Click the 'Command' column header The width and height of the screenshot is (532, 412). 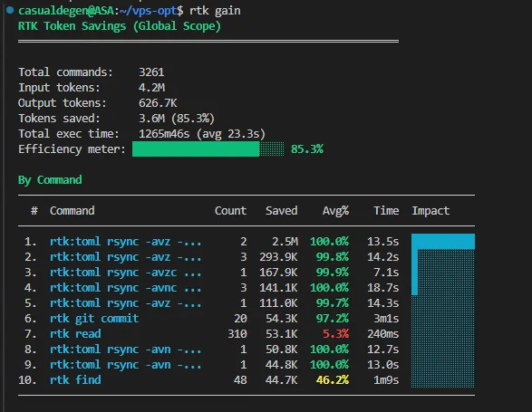click(72, 211)
